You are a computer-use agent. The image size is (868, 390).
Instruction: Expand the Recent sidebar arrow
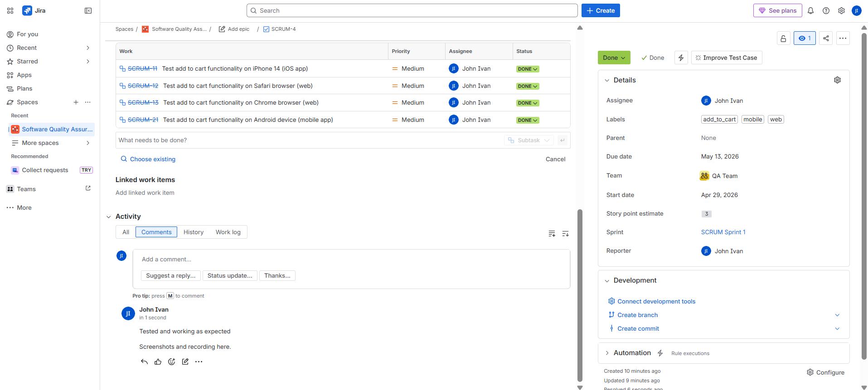(x=87, y=48)
